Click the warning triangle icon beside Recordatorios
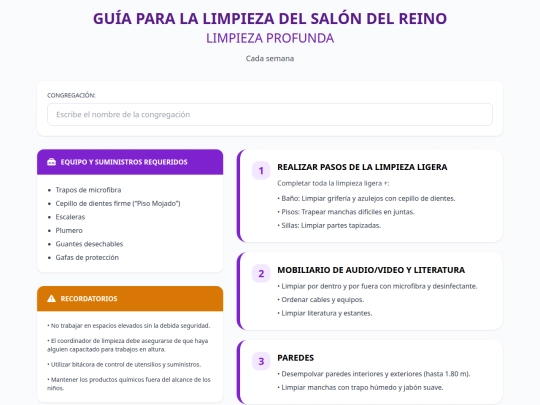 [51, 299]
